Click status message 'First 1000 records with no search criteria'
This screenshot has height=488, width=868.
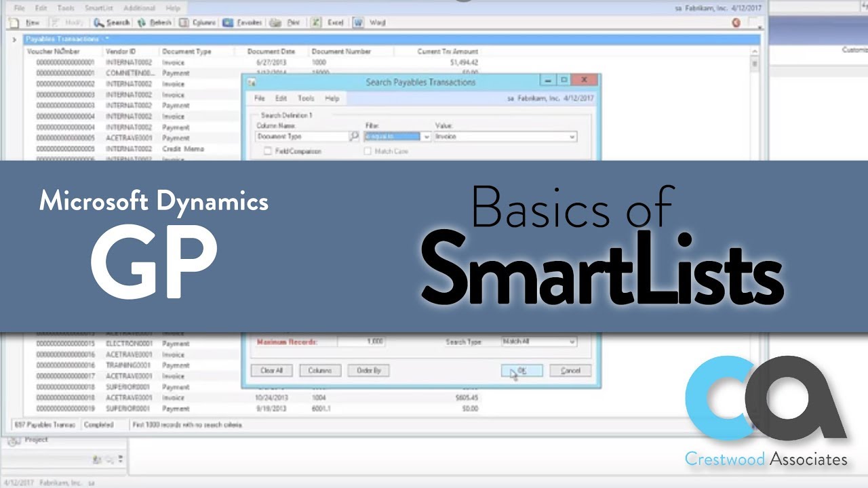[x=188, y=425]
